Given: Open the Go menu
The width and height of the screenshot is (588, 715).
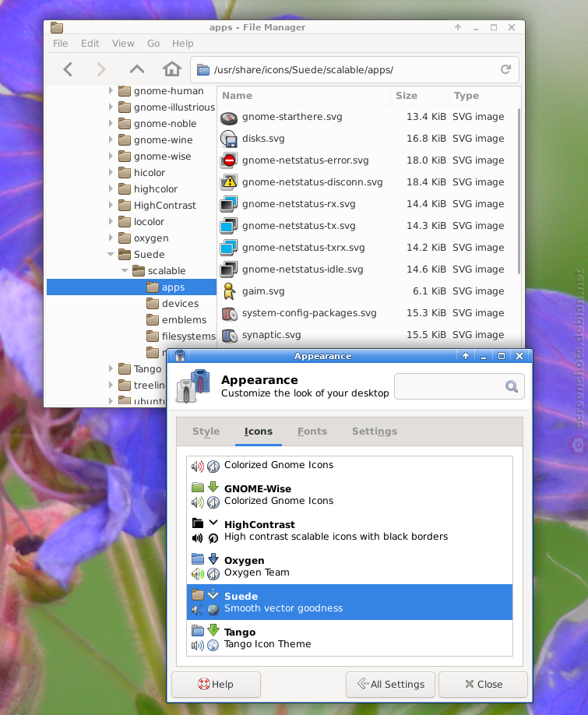Looking at the screenshot, I should tap(153, 44).
